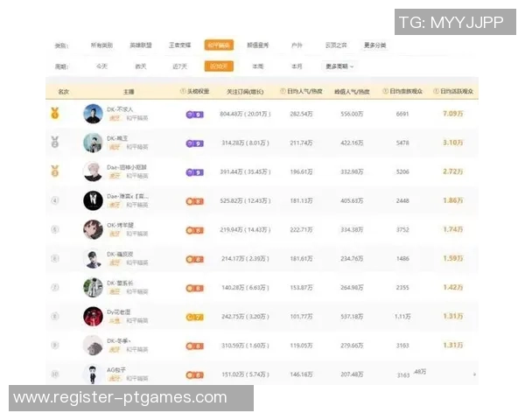Click the 2.72万 active viewers value
Screen dimensions: 525x420
[x=453, y=171]
